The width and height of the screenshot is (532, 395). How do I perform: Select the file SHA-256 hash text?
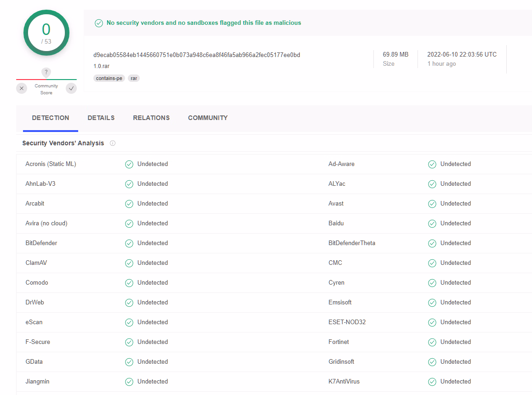(197, 55)
